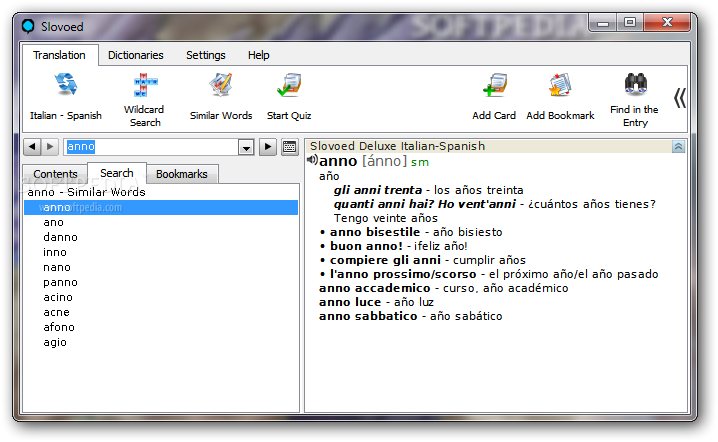Click 'quanti anni hai?' example

point(384,204)
